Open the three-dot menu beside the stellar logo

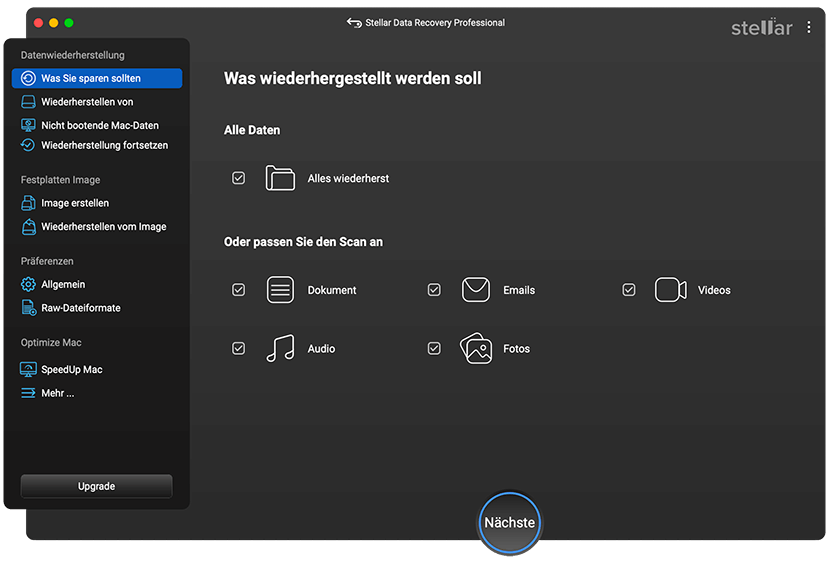809,27
